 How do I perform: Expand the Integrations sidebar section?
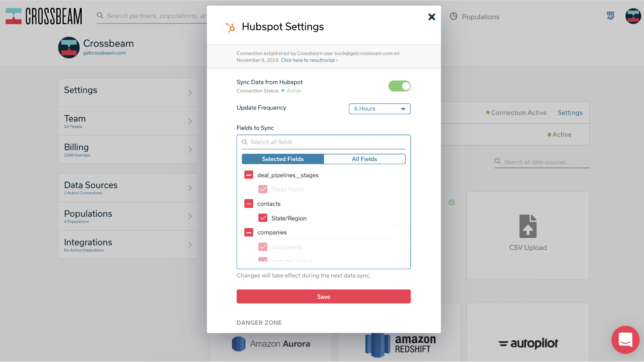tap(128, 245)
